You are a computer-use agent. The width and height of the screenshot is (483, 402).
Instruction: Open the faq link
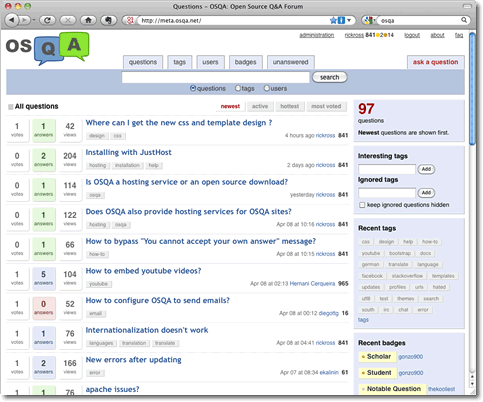click(459, 35)
